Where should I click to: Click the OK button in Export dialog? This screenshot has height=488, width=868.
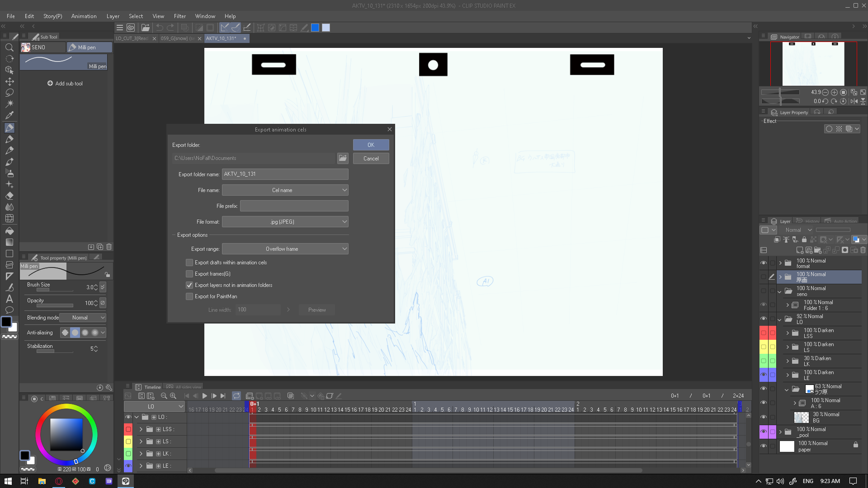(371, 145)
